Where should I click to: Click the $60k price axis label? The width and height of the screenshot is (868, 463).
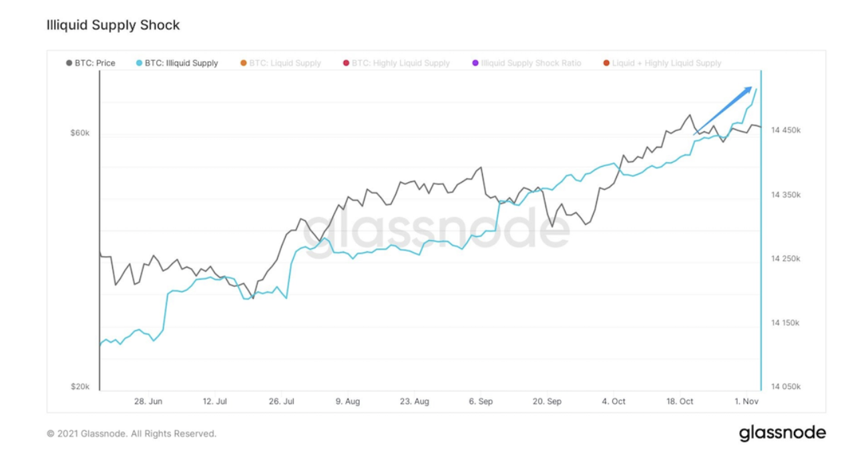(79, 133)
